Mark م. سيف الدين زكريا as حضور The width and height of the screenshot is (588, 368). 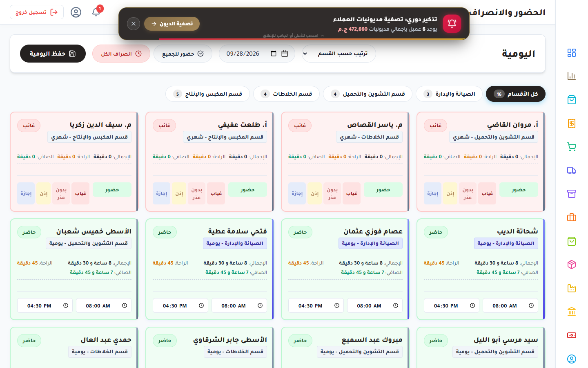coord(112,190)
